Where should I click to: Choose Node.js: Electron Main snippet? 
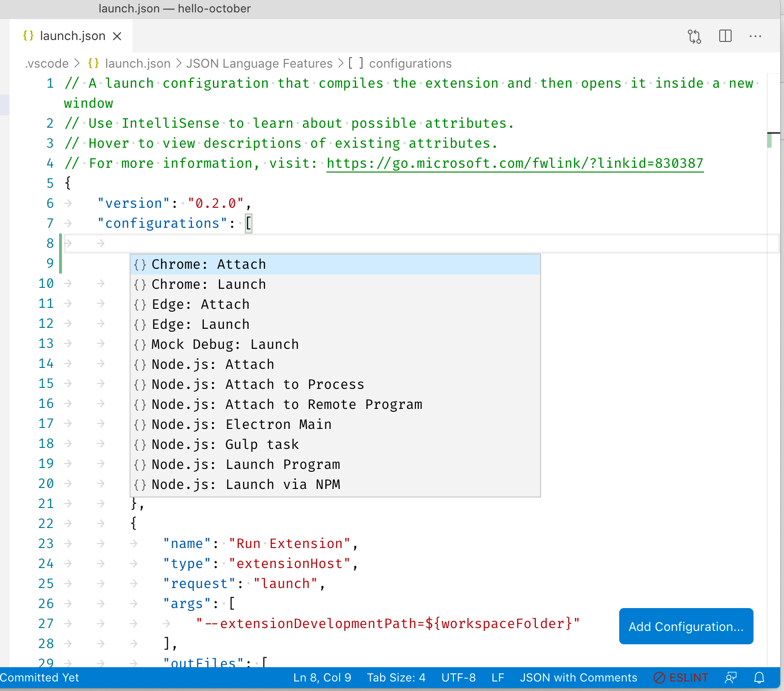[335, 425]
